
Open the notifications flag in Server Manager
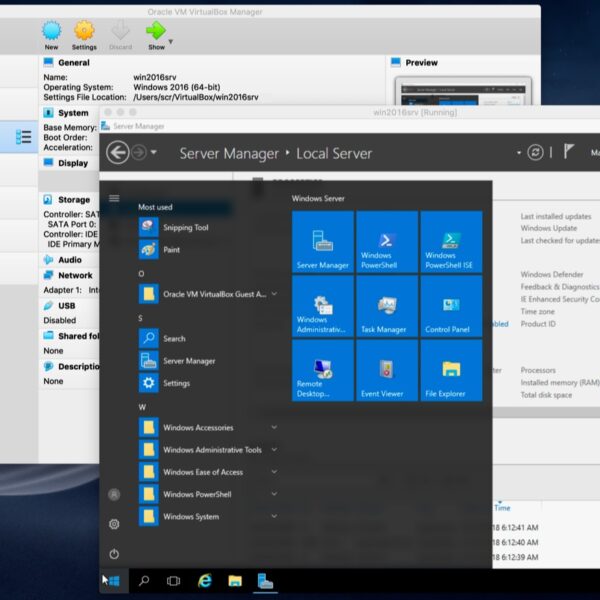(x=569, y=152)
